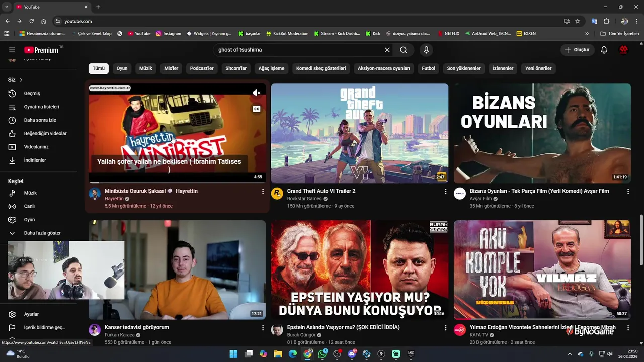Open options for Epstein Aslında Yaşıyor mu video
644x362 pixels.
(445, 328)
